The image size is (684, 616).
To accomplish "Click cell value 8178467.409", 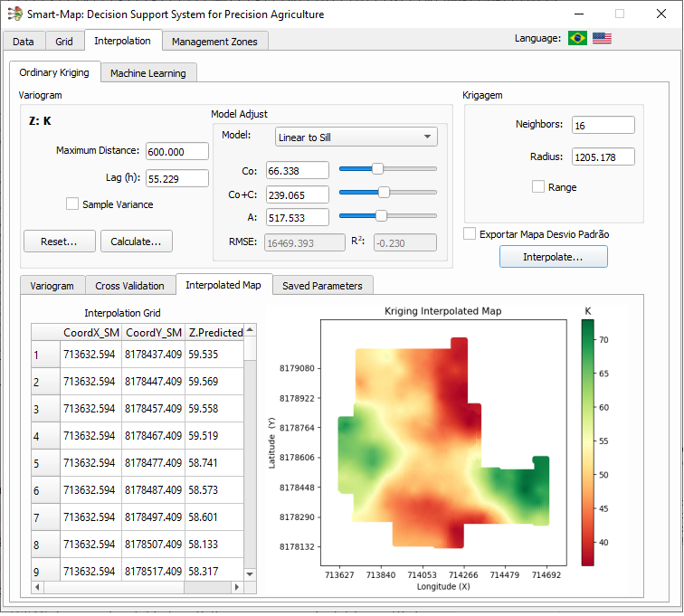I will tap(153, 435).
